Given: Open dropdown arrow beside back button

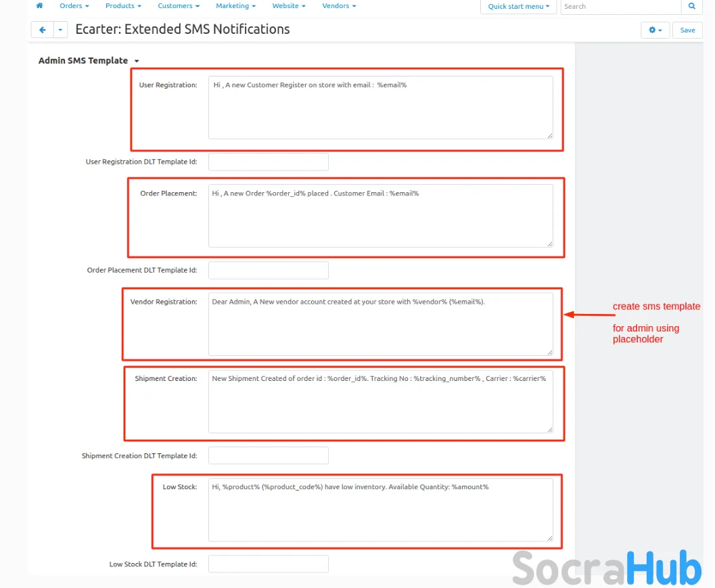Looking at the screenshot, I should tap(61, 30).
